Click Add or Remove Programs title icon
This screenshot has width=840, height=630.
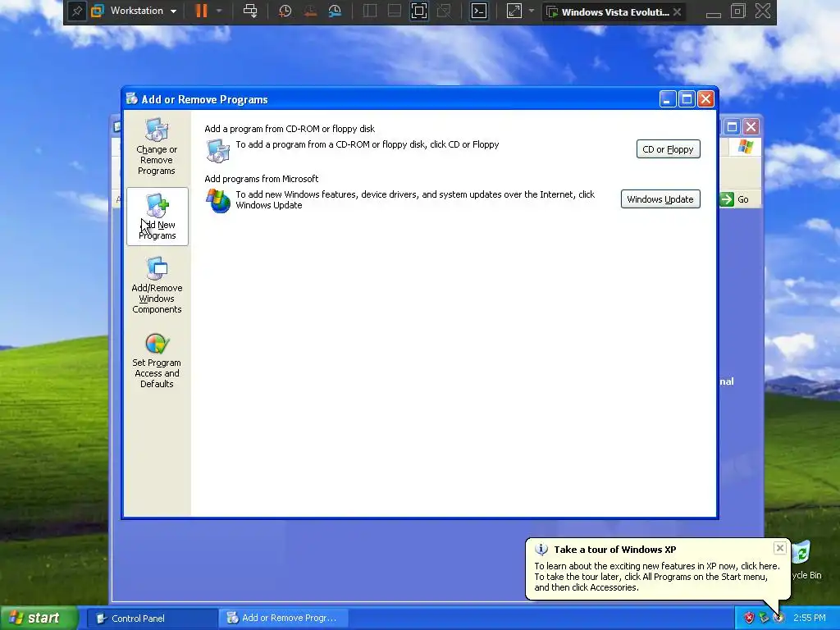(132, 98)
